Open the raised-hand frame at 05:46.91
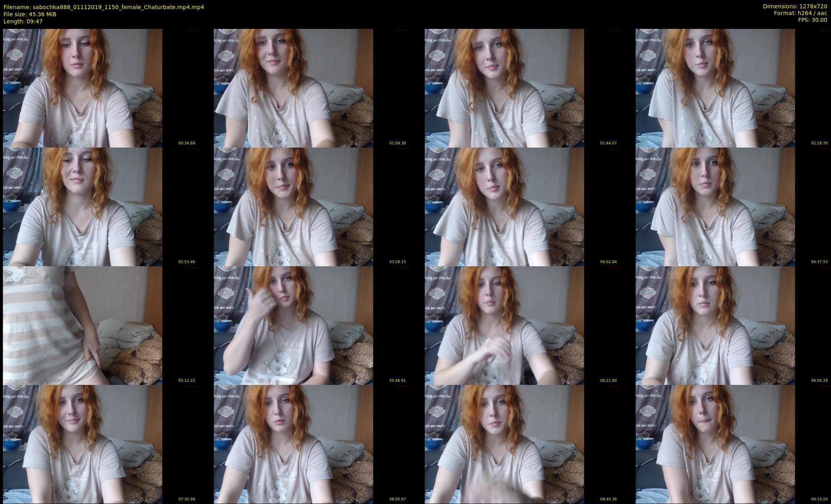Screen dimensions: 831x504 [293, 325]
